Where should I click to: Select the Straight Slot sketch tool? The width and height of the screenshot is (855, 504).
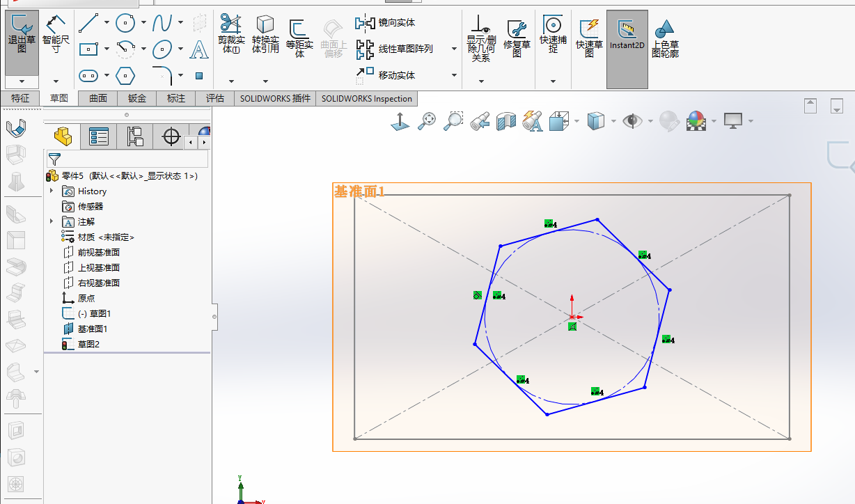(88, 75)
